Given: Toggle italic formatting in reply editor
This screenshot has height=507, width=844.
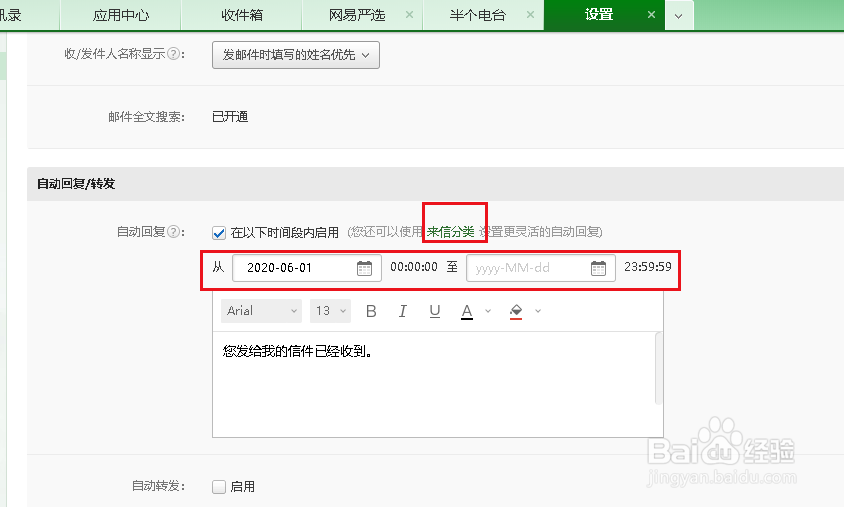Looking at the screenshot, I should (403, 311).
